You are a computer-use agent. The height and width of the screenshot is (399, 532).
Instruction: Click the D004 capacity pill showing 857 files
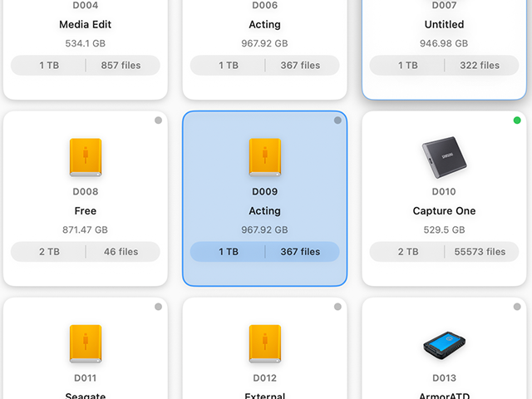[86, 65]
